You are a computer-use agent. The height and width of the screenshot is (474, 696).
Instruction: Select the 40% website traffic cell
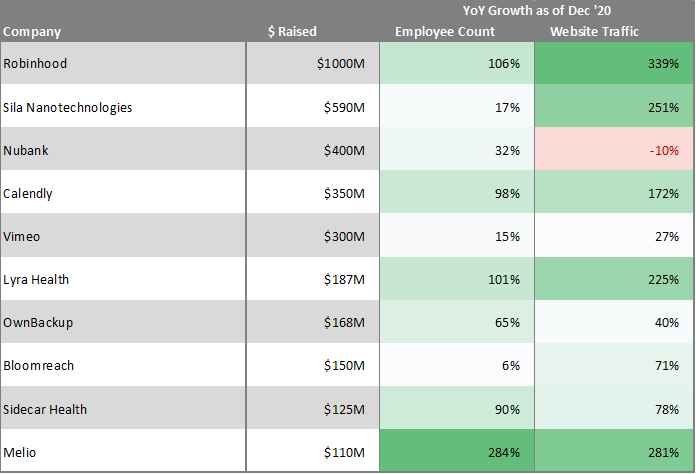(x=614, y=321)
